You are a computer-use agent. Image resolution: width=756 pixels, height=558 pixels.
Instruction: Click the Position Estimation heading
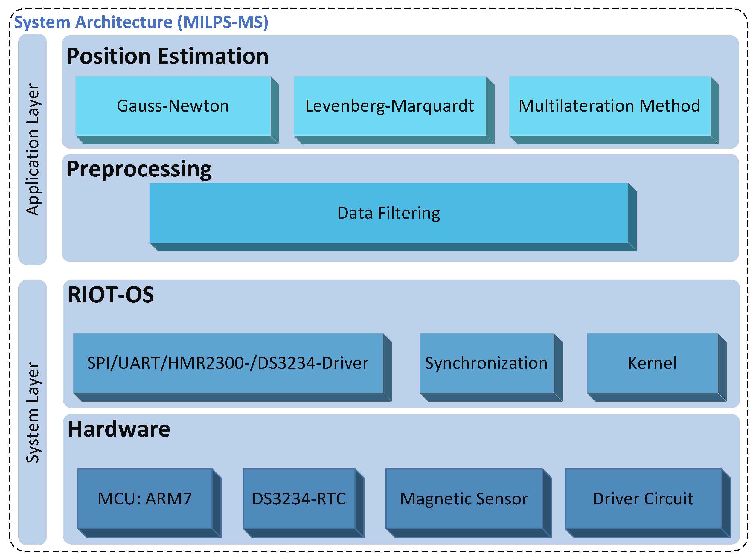tap(167, 56)
